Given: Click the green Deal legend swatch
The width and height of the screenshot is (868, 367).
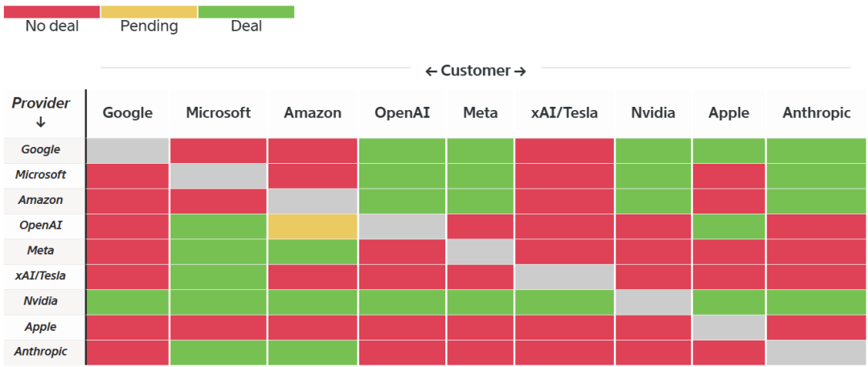Looking at the screenshot, I should click(246, 12).
